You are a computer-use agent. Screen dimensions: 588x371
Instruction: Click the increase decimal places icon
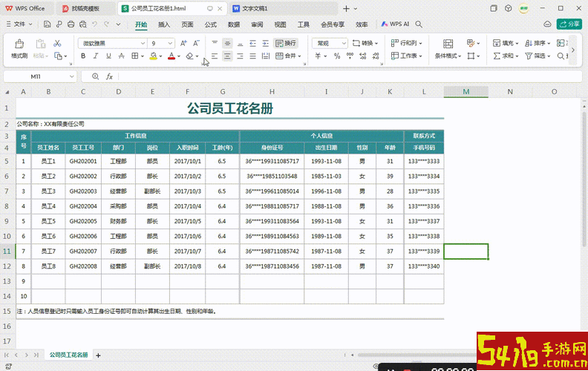(x=362, y=56)
